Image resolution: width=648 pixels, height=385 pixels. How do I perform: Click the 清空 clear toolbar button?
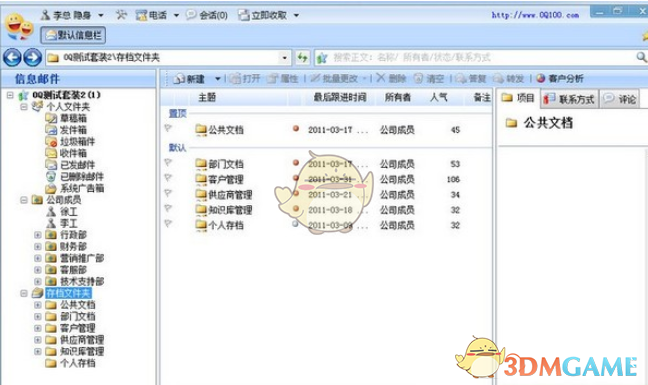429,78
